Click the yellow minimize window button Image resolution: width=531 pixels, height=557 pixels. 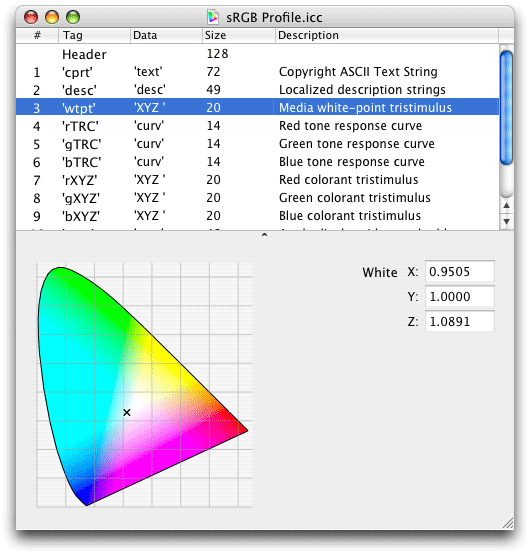(52, 17)
